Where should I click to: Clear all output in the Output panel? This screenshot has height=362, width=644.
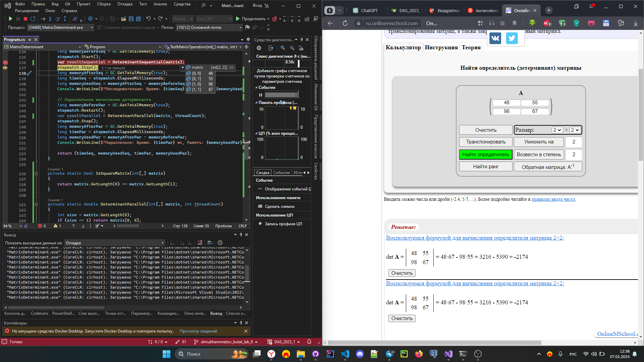(200, 243)
